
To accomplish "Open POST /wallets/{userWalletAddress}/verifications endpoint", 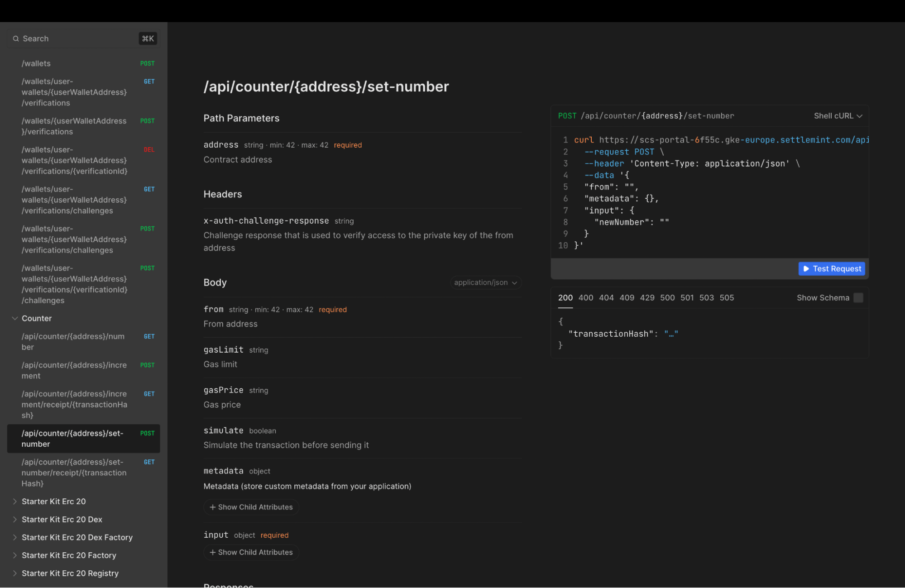I will (x=84, y=126).
